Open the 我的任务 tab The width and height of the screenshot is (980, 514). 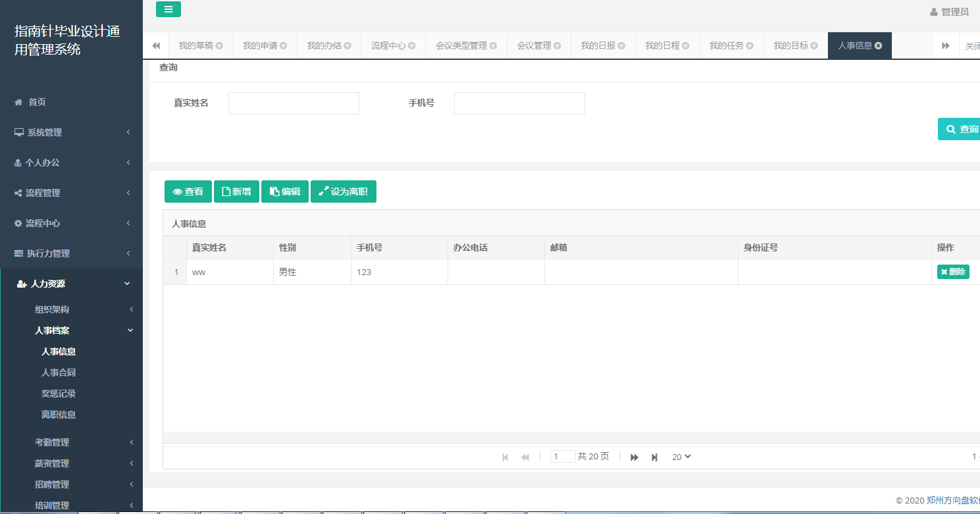727,45
